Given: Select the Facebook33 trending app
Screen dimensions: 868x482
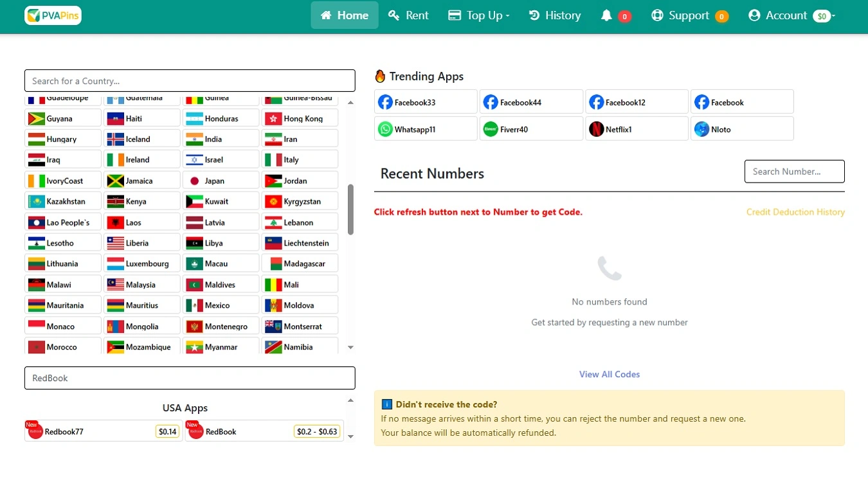Looking at the screenshot, I should click(x=426, y=102).
